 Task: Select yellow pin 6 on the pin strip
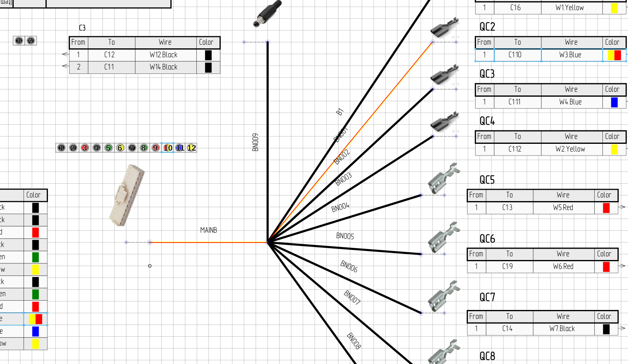120,147
